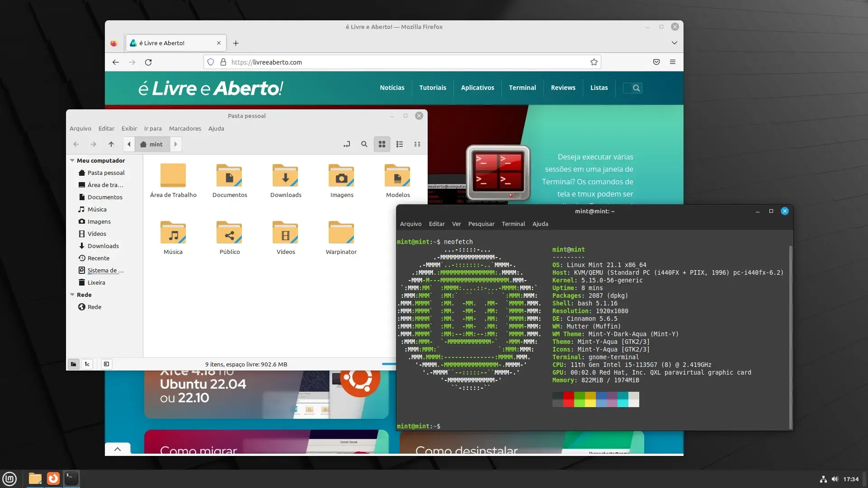Reload the page in Firefox
The width and height of the screenshot is (868, 488).
coord(148,62)
